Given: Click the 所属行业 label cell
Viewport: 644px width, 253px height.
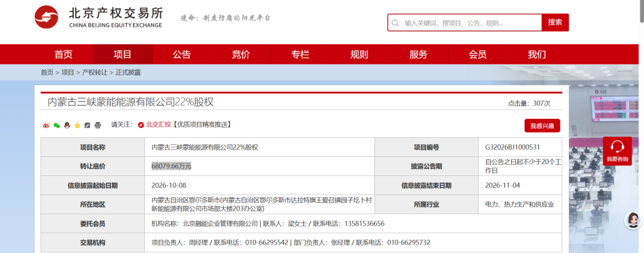Looking at the screenshot, I should tap(426, 205).
